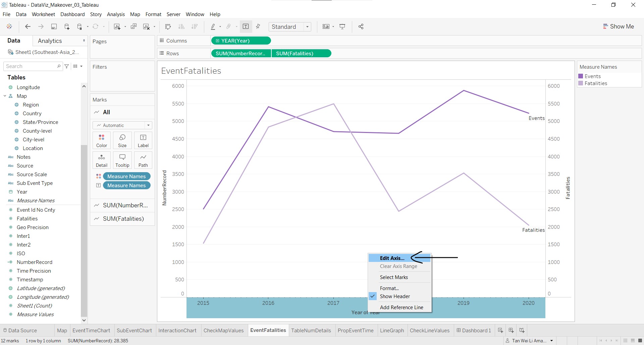Click the Share workbook icon
The width and height of the screenshot is (644, 345).
(361, 27)
